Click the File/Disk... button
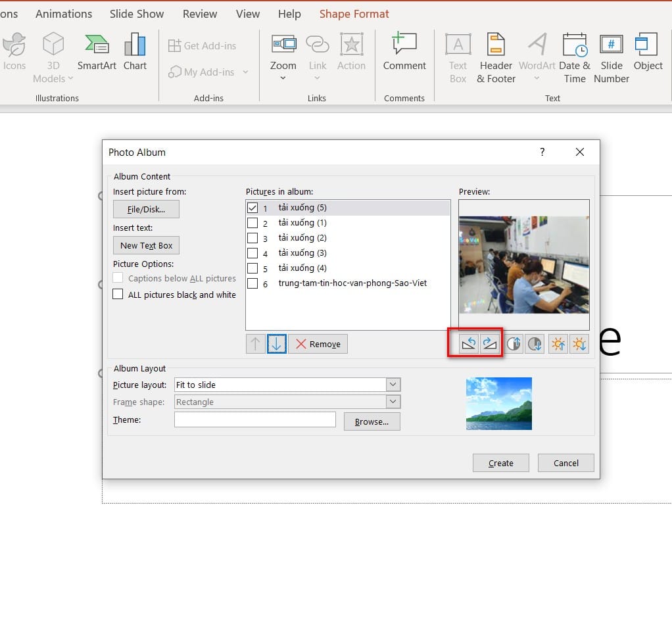672x618 pixels. tap(146, 209)
